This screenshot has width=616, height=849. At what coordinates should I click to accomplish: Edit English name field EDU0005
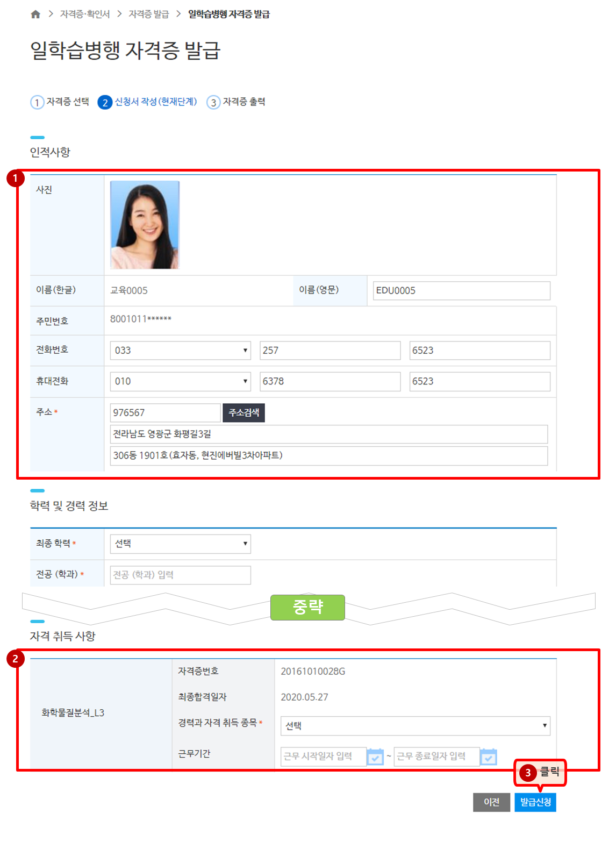pos(461,290)
